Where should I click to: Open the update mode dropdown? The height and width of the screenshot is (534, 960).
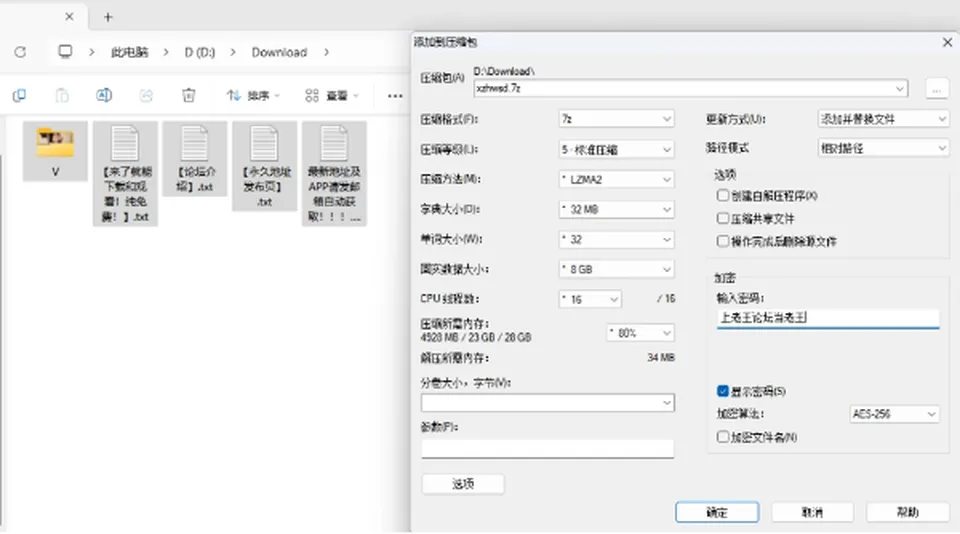pyautogui.click(x=883, y=119)
